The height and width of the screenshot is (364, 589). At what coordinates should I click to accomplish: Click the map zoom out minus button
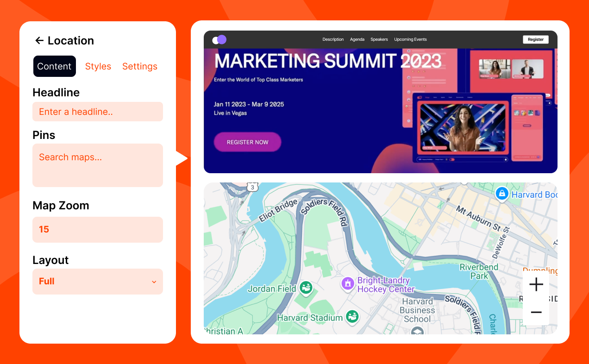pyautogui.click(x=536, y=313)
